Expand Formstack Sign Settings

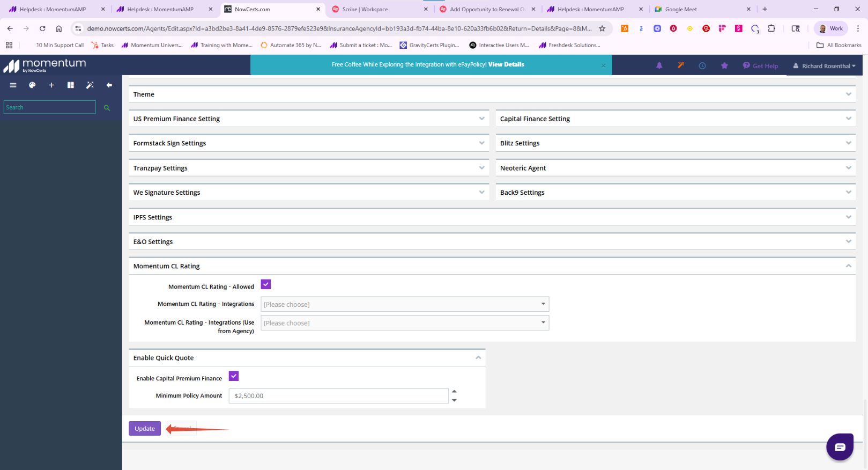pos(309,143)
